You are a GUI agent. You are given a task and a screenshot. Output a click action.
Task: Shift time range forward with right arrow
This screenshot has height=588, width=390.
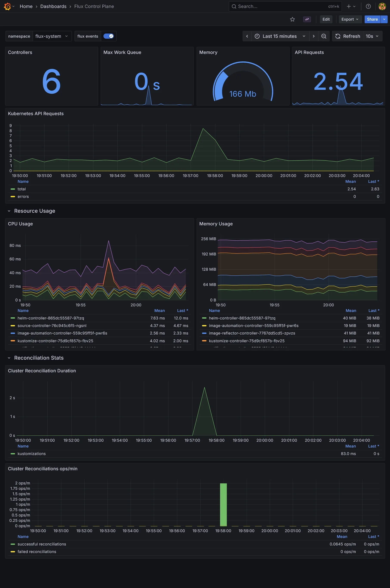pos(314,36)
